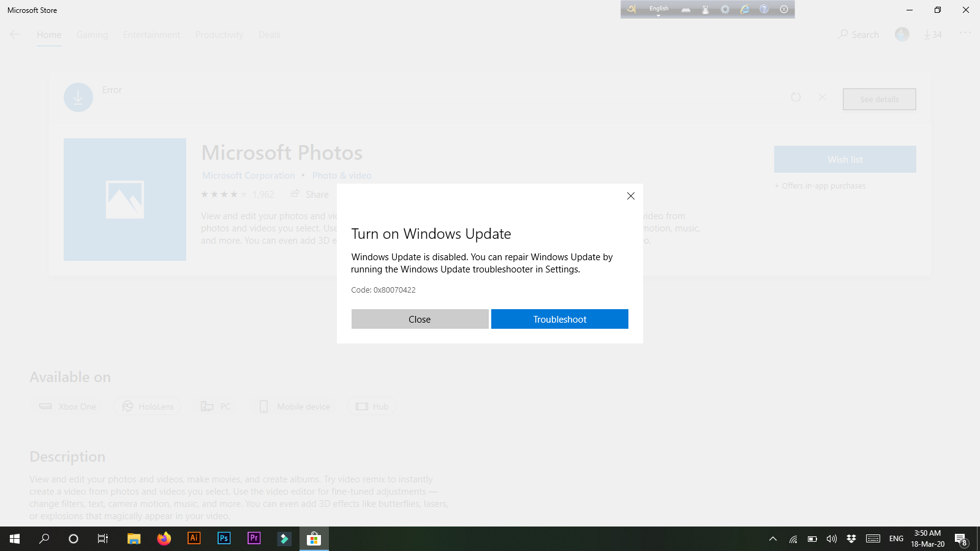
Task: Open the Microsoft Corporation publisher link
Action: point(249,176)
